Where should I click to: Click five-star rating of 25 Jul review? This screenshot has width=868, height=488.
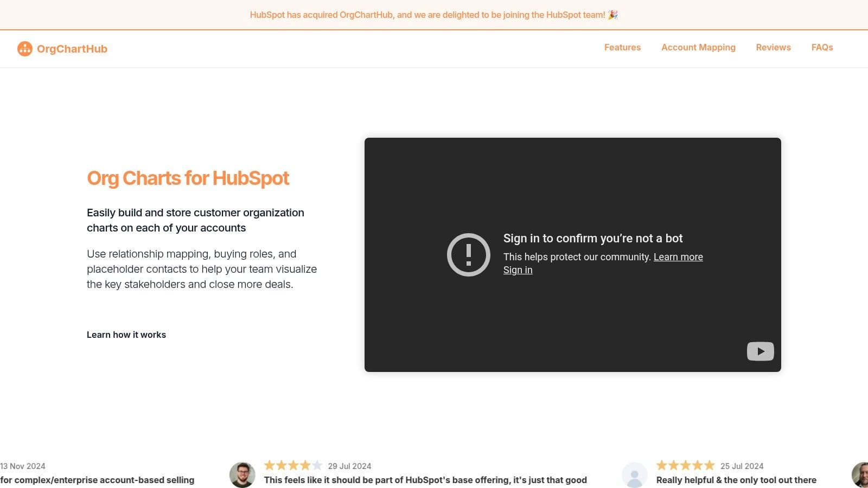point(685,465)
